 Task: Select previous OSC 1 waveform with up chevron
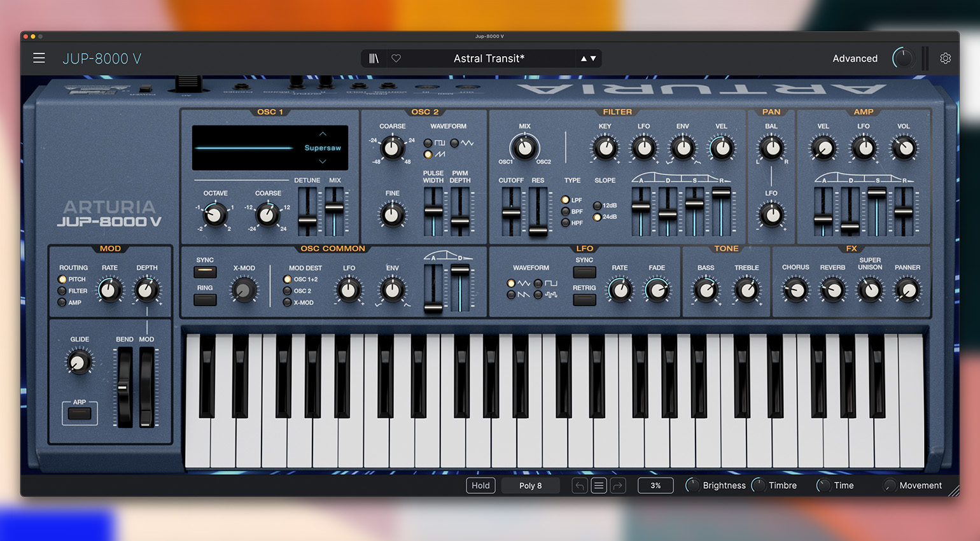(323, 134)
